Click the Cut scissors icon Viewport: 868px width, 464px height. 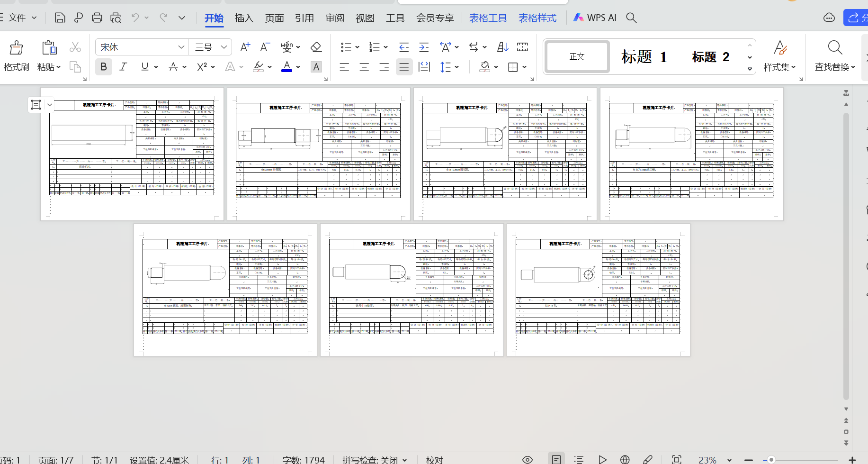tap(75, 47)
